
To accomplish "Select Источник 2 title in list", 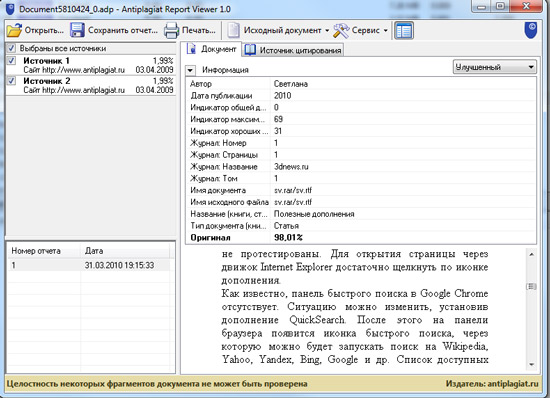I will (x=47, y=81).
